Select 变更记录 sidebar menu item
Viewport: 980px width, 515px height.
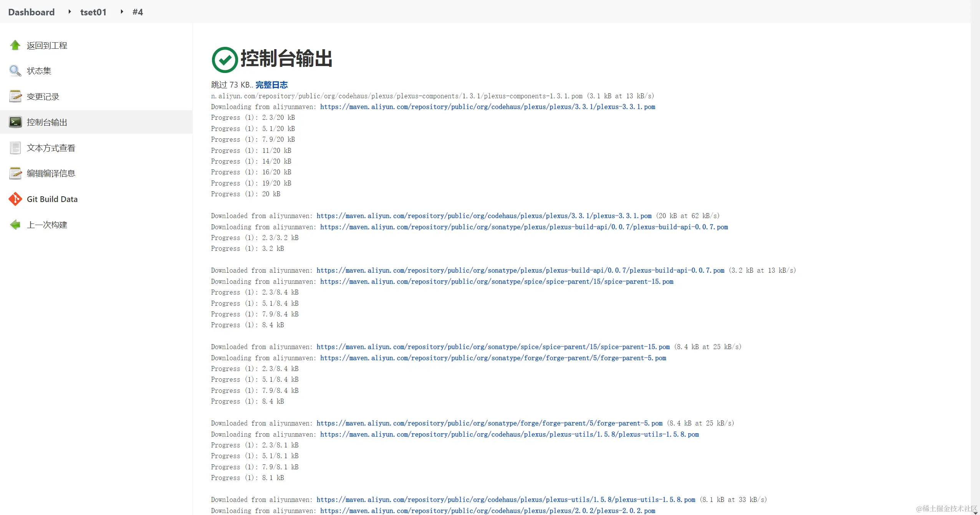pyautogui.click(x=43, y=97)
